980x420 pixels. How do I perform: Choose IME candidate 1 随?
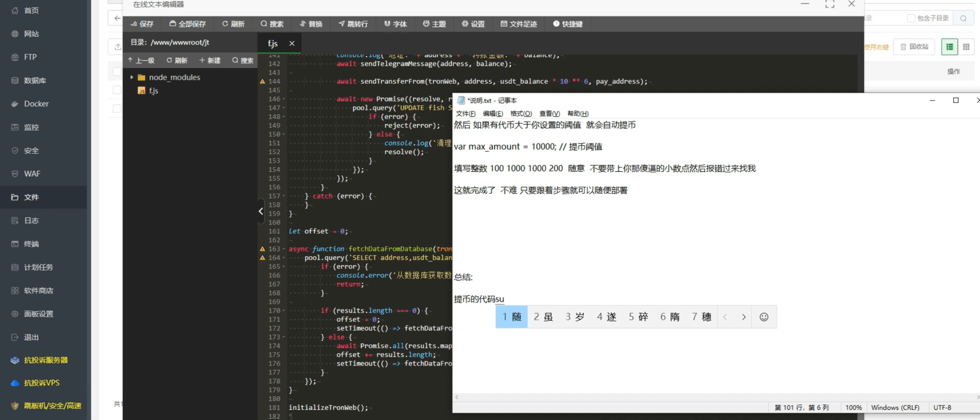511,317
